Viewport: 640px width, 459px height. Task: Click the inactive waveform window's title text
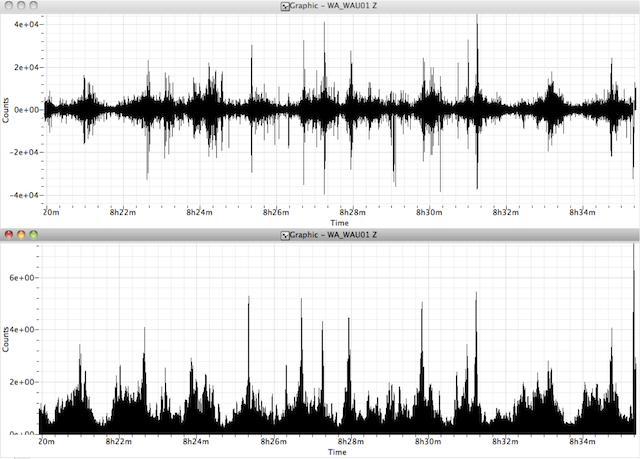[x=333, y=7]
